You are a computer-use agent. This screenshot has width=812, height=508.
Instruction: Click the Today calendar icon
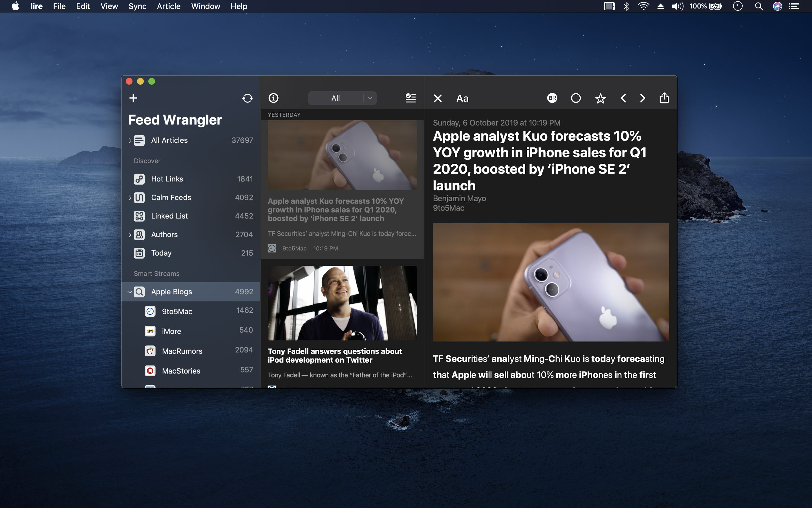(139, 253)
